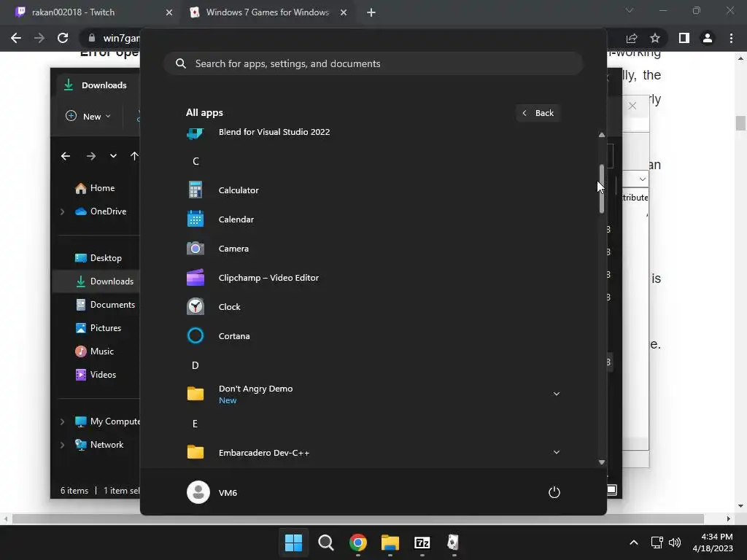Click the Start menu search magnifier icon
The height and width of the screenshot is (560, 747).
[x=181, y=63]
